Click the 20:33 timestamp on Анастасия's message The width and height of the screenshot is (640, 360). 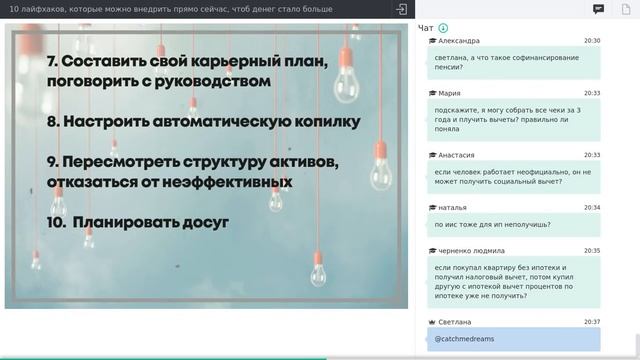[592, 155]
